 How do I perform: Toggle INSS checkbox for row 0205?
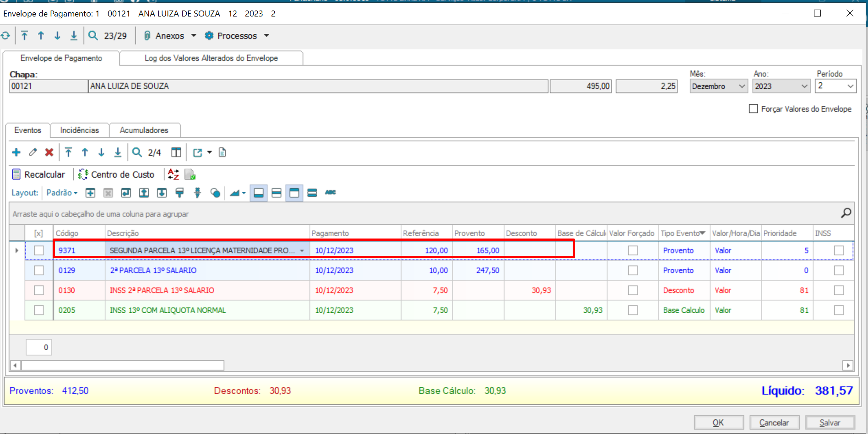click(839, 310)
